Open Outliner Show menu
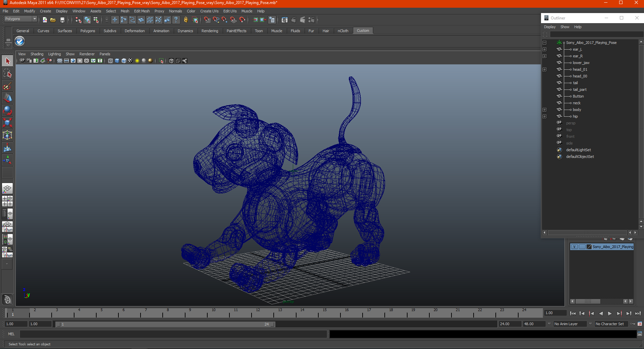644x349 pixels. pos(565,27)
